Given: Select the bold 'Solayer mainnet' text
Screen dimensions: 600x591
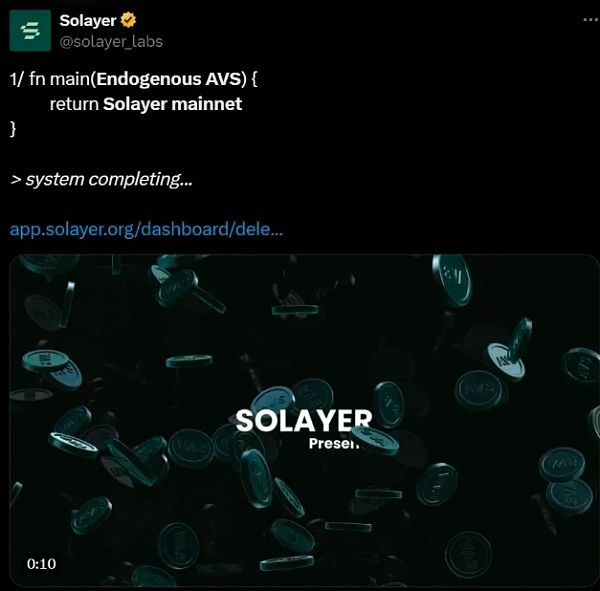Looking at the screenshot, I should coord(172,104).
